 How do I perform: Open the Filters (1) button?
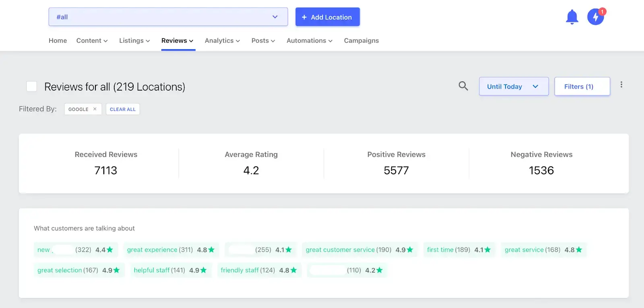pyautogui.click(x=582, y=87)
